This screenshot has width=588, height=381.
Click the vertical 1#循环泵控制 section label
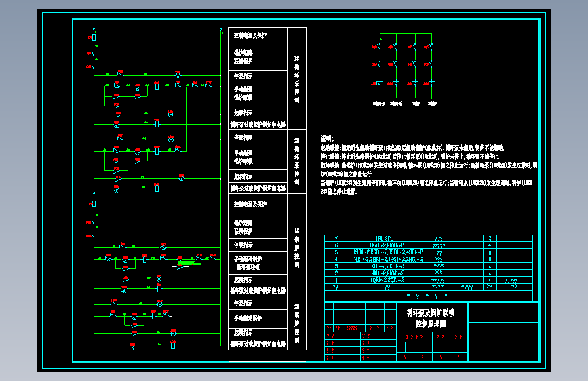click(296, 79)
